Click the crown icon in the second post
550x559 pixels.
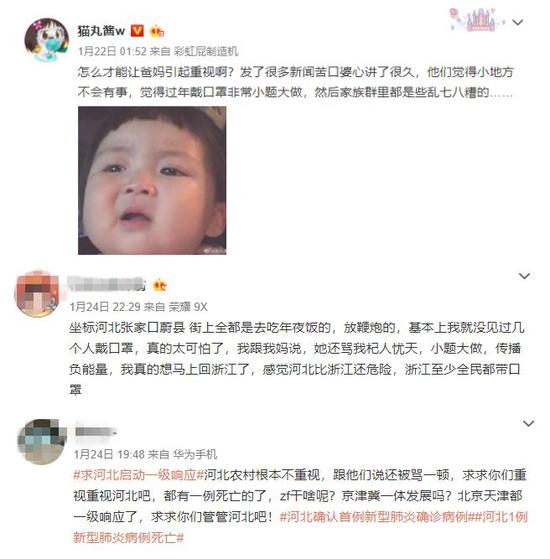[159, 285]
